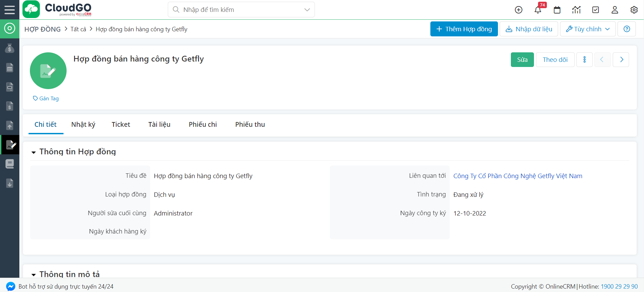Switch to the Phiếu thu tab

click(250, 124)
